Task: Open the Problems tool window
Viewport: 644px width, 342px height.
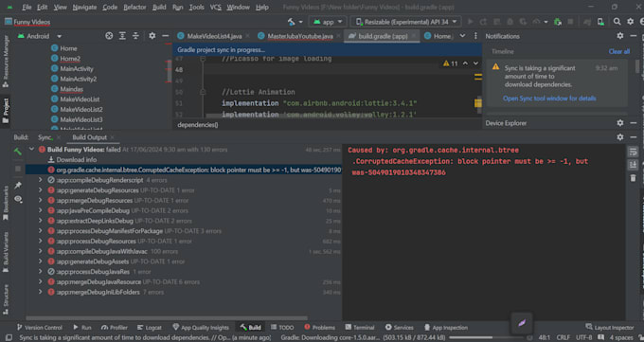Action: [319, 328]
